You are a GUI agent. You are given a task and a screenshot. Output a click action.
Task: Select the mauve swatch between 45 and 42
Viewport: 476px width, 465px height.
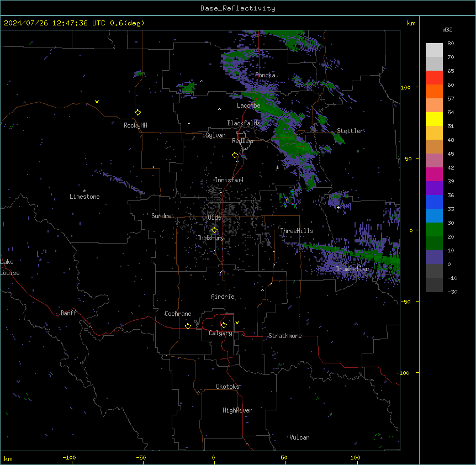434,161
